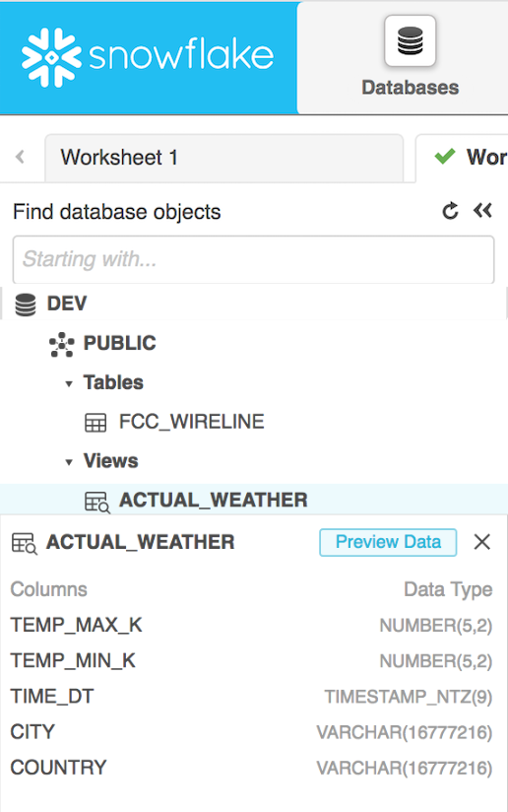Screen dimensions: 508x812
Task: Focus the Starting with search field
Action: [253, 259]
